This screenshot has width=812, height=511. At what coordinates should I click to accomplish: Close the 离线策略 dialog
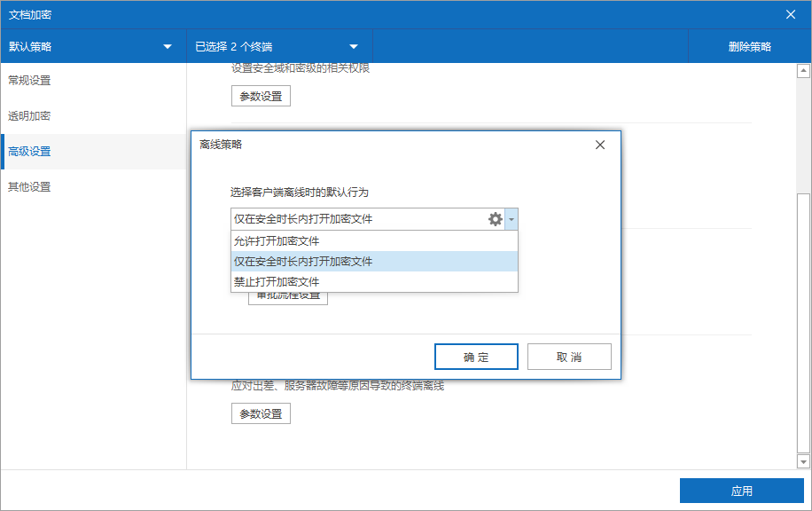[600, 145]
